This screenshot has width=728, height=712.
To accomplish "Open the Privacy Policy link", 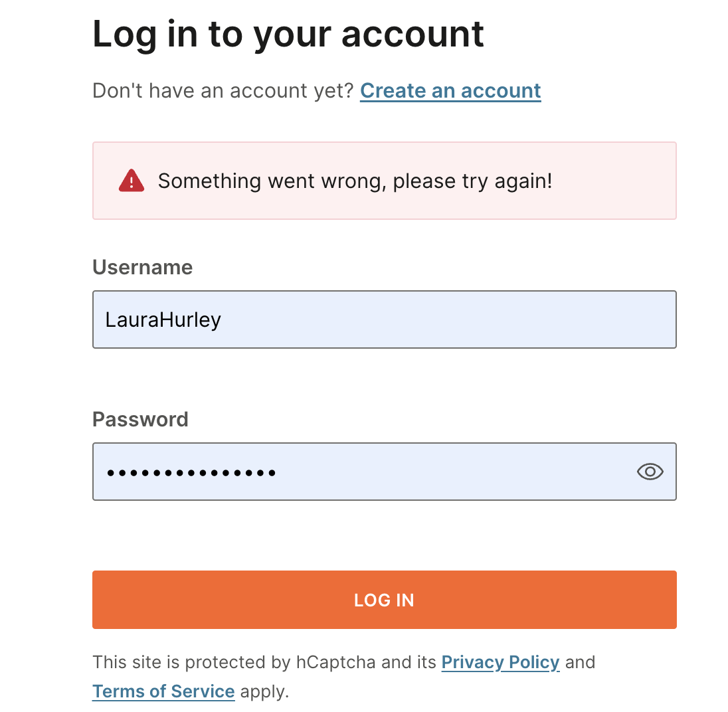I will click(x=500, y=662).
